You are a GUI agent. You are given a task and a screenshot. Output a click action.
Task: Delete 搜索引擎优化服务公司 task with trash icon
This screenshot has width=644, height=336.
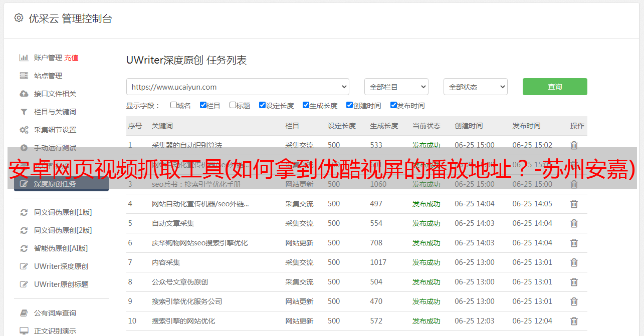coord(574,301)
